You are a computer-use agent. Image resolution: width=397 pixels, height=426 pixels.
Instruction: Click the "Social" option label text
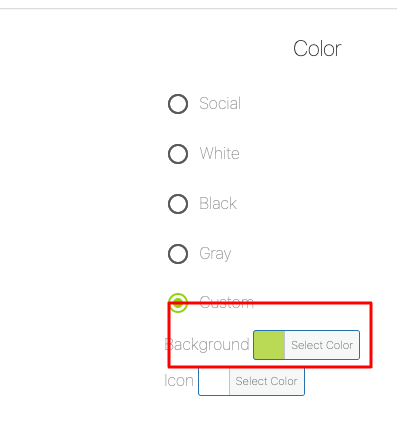click(x=220, y=103)
